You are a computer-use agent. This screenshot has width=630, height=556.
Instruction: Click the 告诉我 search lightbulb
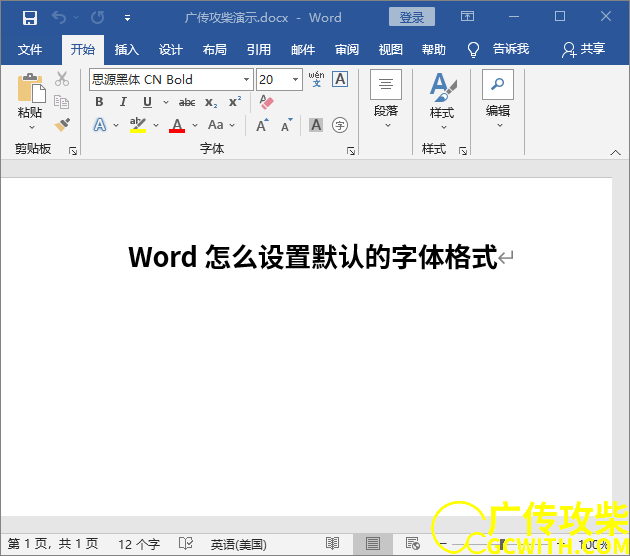(x=473, y=50)
